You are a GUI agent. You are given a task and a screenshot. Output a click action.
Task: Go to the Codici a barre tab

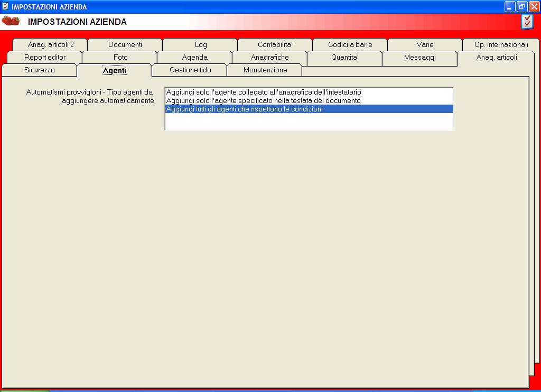[350, 44]
